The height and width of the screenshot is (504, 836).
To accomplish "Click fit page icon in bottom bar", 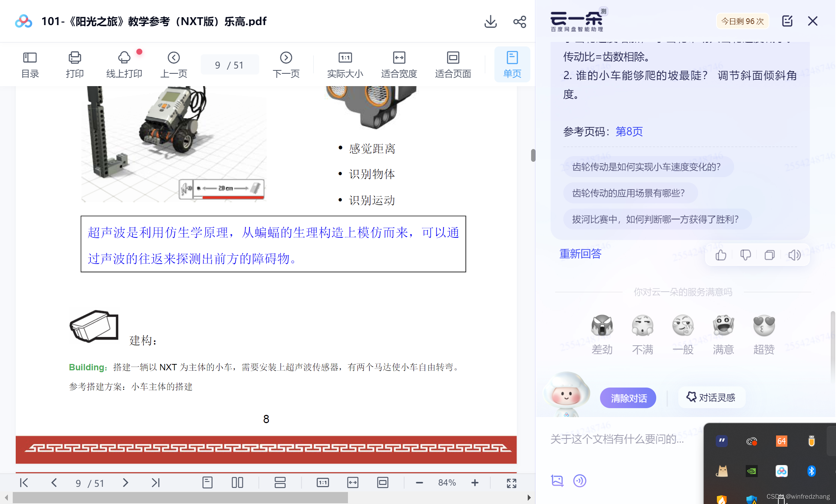I will tap(382, 483).
